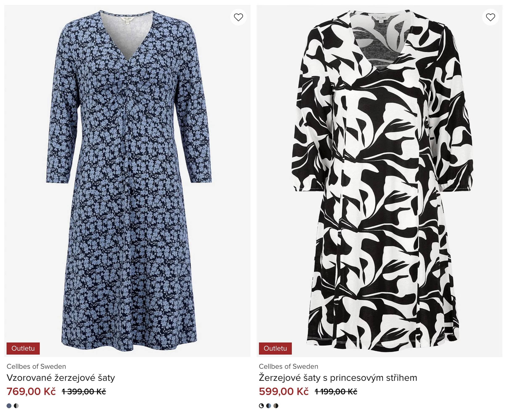This screenshot has width=507, height=420.
Task: Choose beige-black swatch for princess-cut dress
Action: click(276, 406)
